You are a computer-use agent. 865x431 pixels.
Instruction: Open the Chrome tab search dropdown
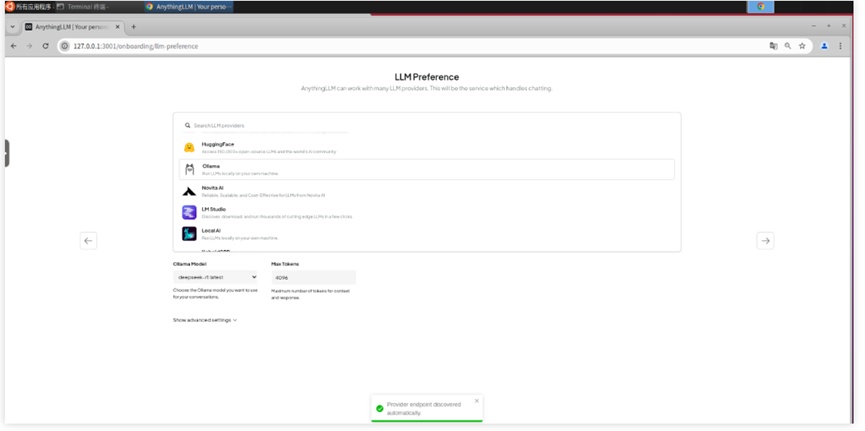pos(13,26)
